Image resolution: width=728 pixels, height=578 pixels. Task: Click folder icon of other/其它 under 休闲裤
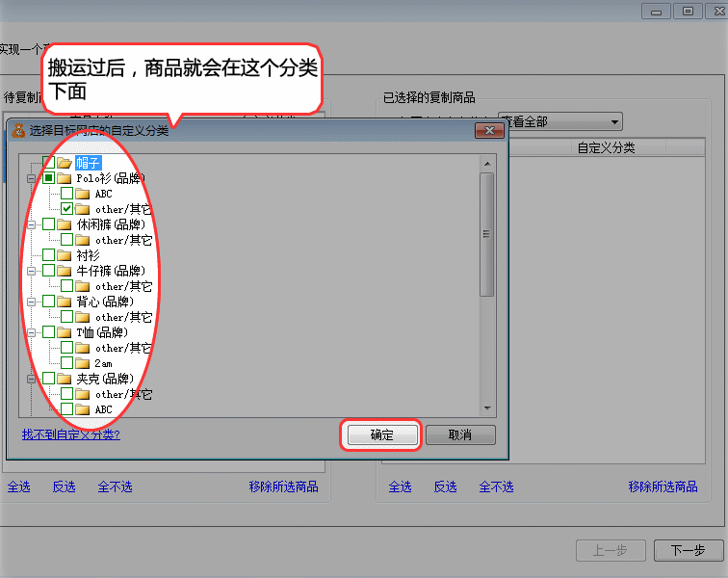click(82, 240)
